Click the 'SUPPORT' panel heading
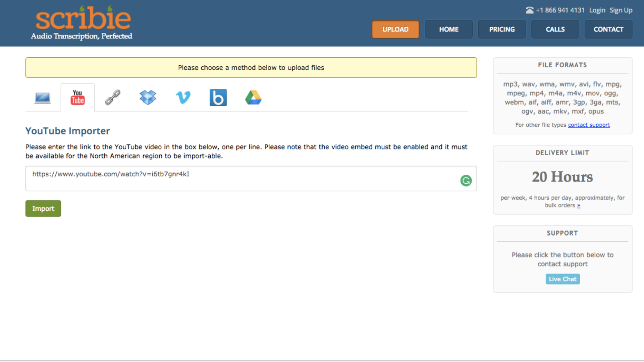Image resolution: width=644 pixels, height=362 pixels. [562, 233]
